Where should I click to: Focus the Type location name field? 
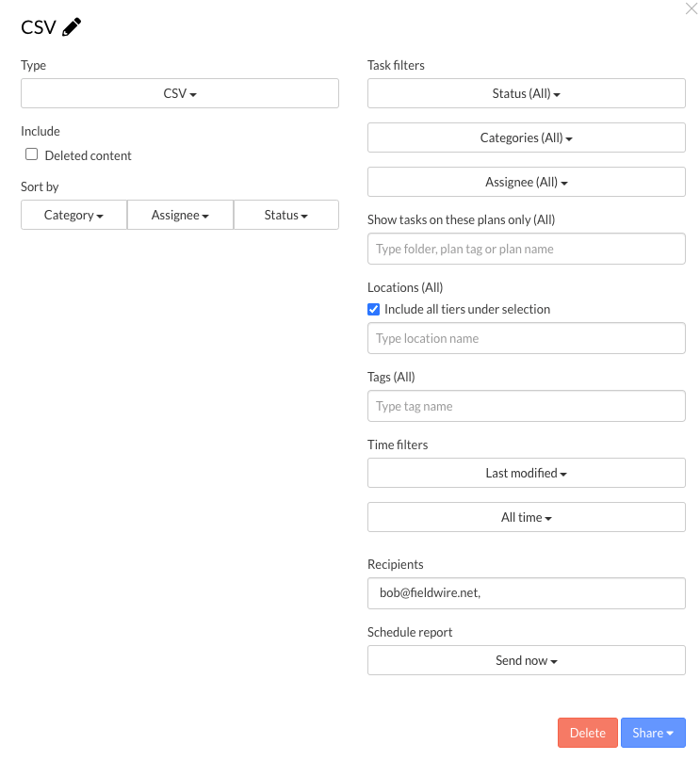coord(527,338)
